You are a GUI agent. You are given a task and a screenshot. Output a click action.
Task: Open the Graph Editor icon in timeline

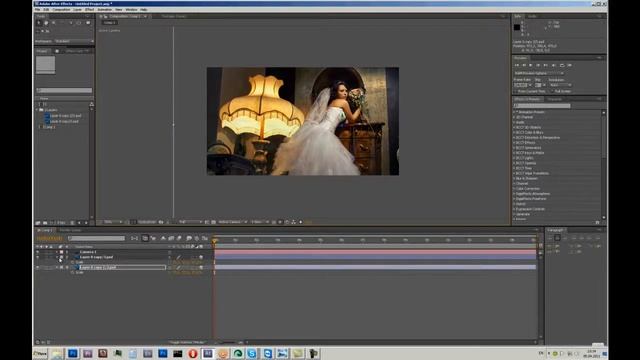pos(205,238)
